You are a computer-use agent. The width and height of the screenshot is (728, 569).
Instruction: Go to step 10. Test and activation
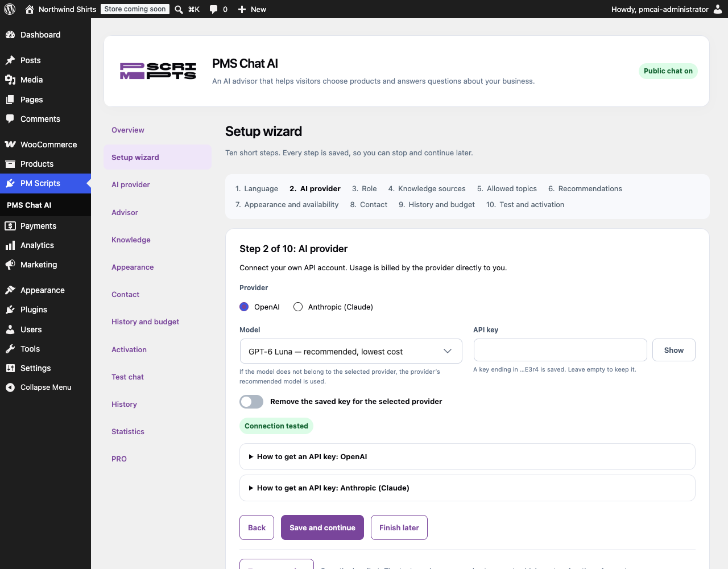point(525,205)
